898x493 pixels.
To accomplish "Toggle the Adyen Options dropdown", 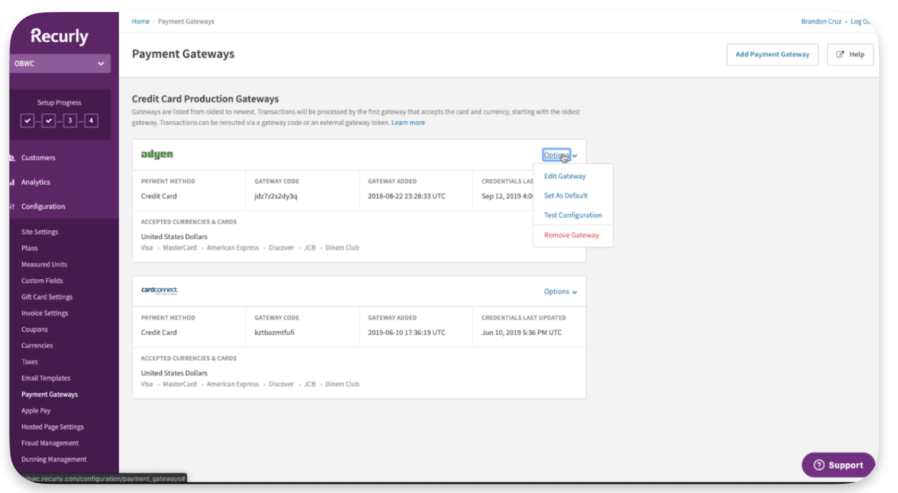I will (560, 155).
